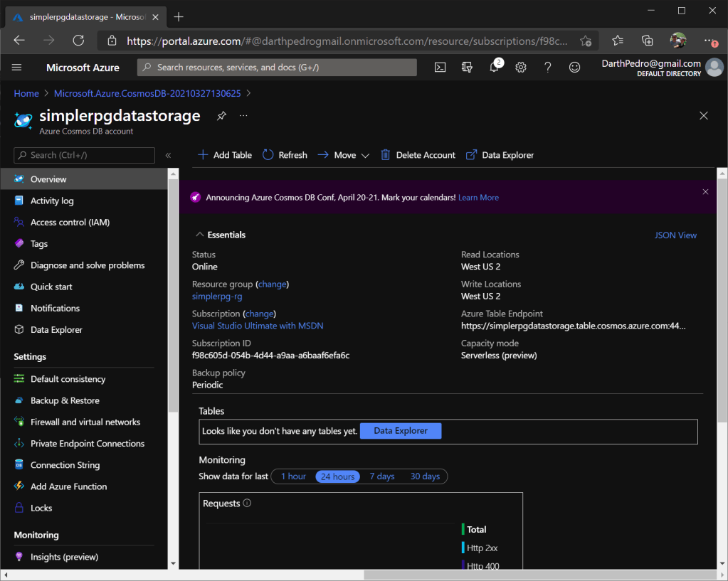Viewport: 728px width, 581px height.
Task: Collapse the Essentials section
Action: pyautogui.click(x=199, y=235)
